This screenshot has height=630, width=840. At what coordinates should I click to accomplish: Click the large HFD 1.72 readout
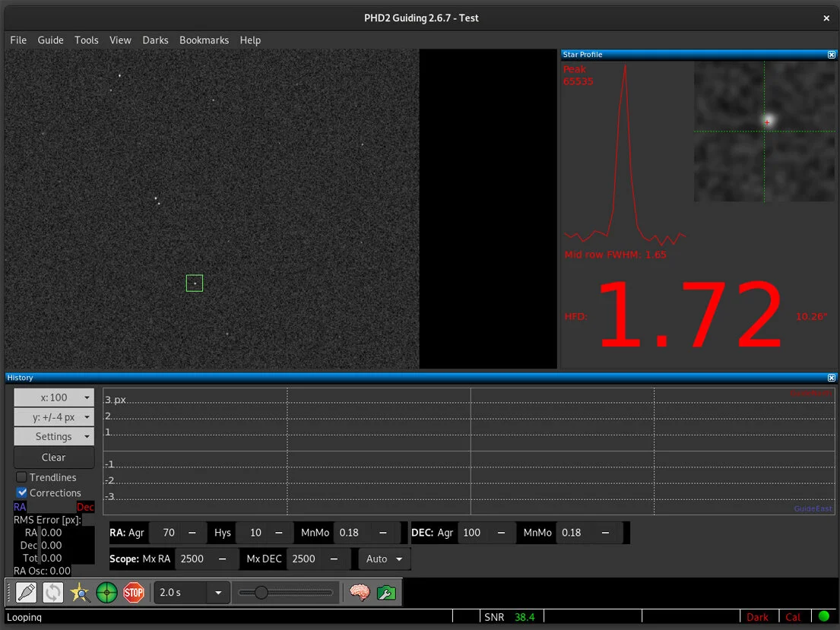pyautogui.click(x=690, y=314)
